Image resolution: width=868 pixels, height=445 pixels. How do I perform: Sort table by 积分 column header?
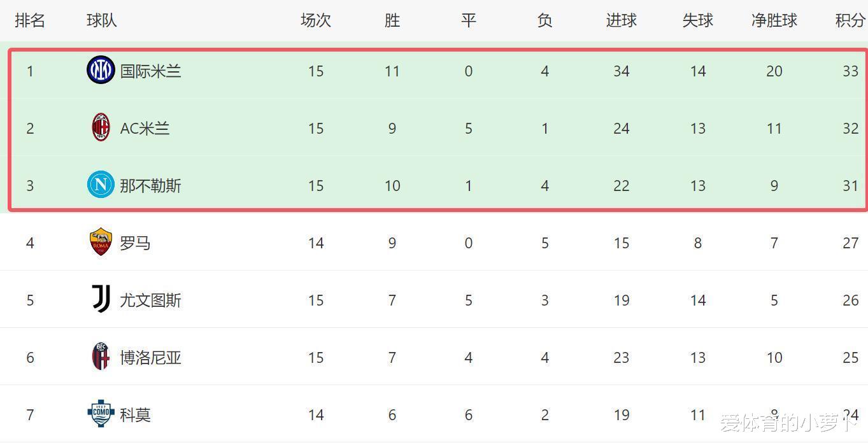pos(850,20)
